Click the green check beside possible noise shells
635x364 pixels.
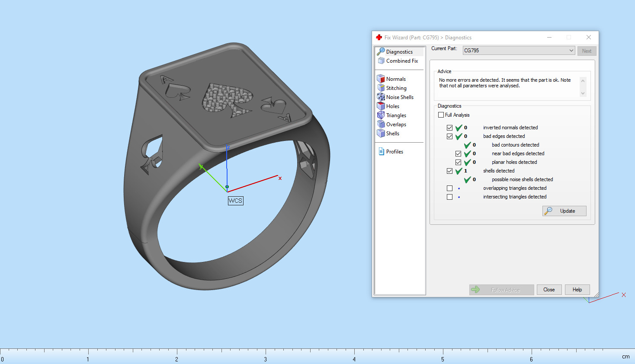tap(467, 179)
